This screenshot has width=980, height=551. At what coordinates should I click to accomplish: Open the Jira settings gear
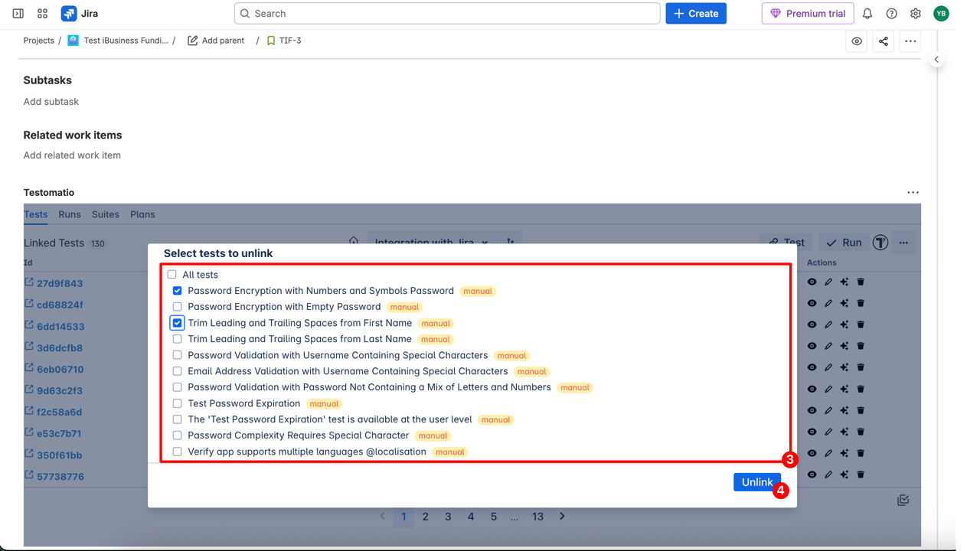916,13
